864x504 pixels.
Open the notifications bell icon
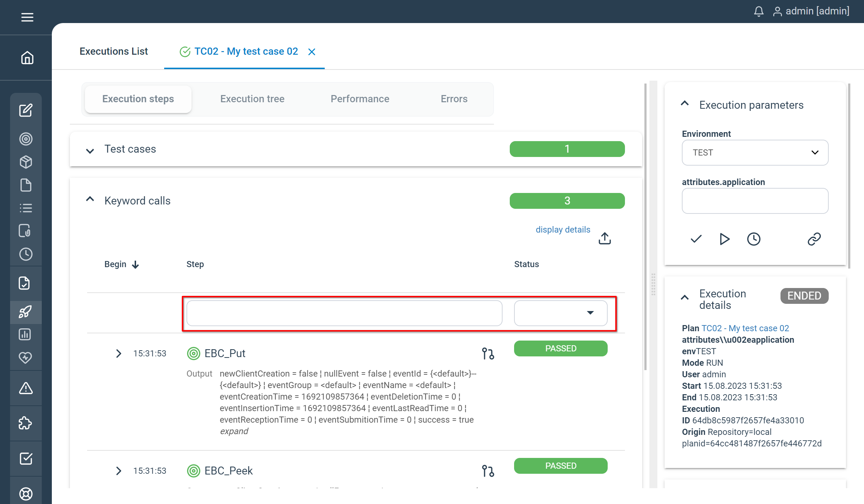759,11
